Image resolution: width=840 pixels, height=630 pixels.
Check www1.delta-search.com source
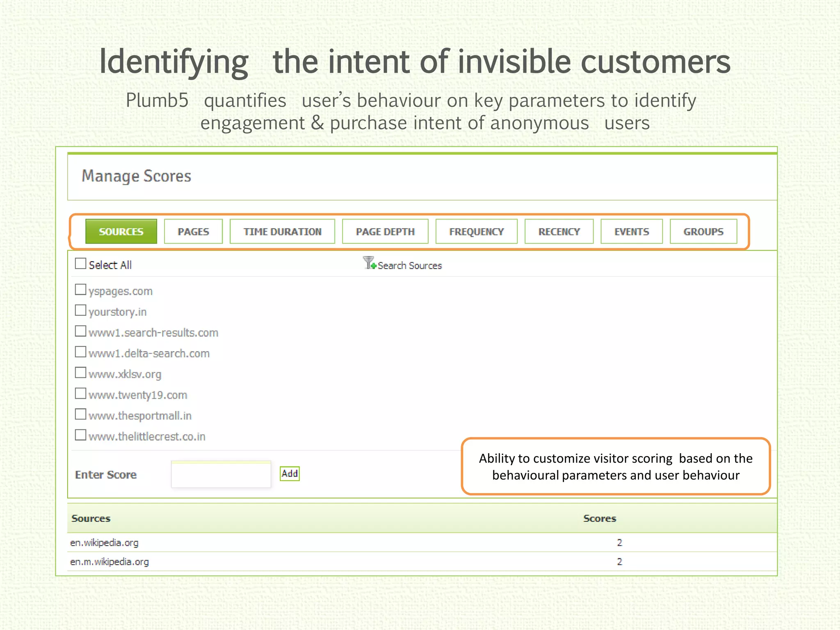pos(81,352)
